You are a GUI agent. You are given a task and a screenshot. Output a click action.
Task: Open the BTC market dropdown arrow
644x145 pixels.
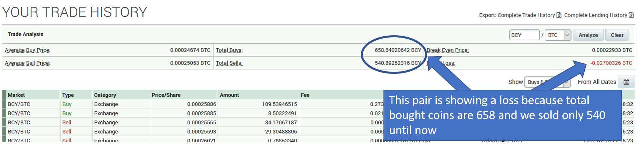click(567, 35)
